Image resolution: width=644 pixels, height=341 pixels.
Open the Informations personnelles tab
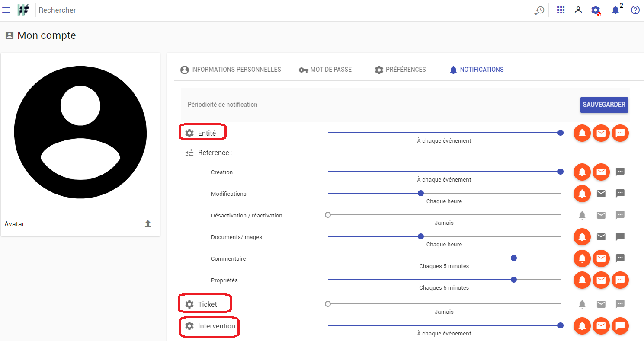coord(231,70)
